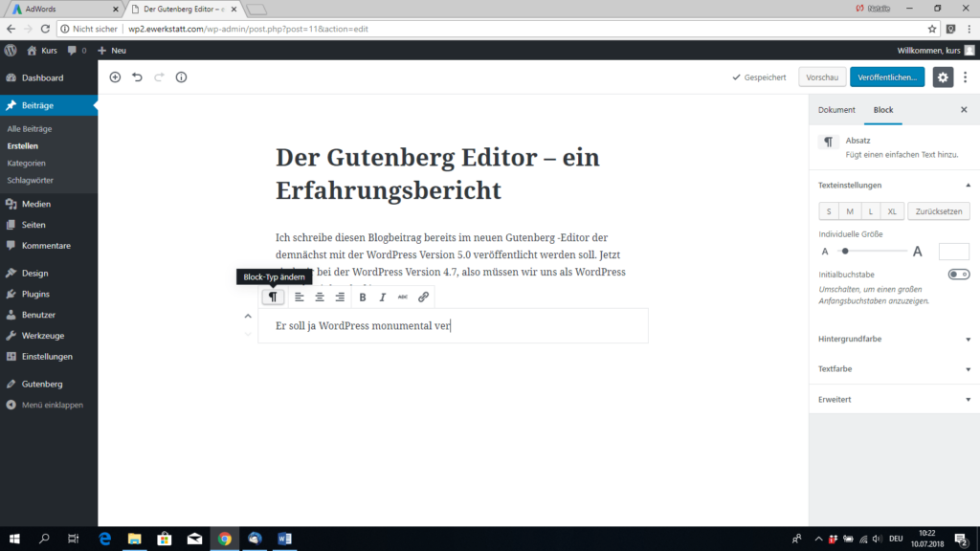Undo the last editor change

[137, 77]
